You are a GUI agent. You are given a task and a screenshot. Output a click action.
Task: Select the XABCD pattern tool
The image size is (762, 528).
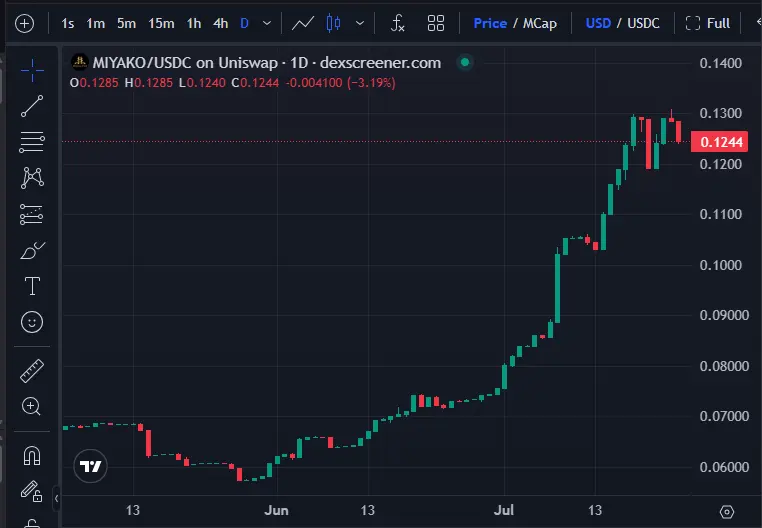[32, 178]
